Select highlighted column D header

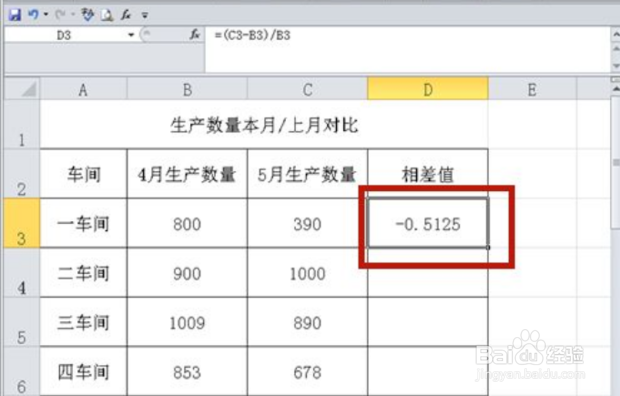[428, 89]
